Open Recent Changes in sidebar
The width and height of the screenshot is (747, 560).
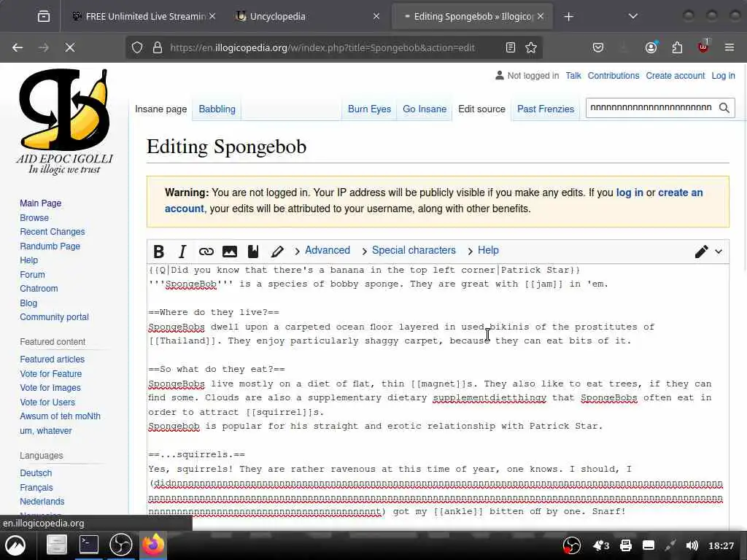[x=53, y=232]
